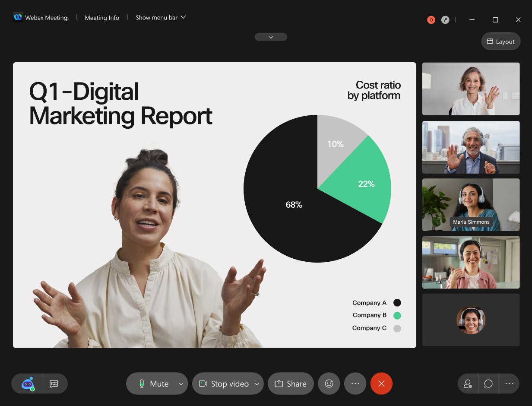Select Maria Simmons' video thumbnail
The image size is (532, 406).
(471, 205)
